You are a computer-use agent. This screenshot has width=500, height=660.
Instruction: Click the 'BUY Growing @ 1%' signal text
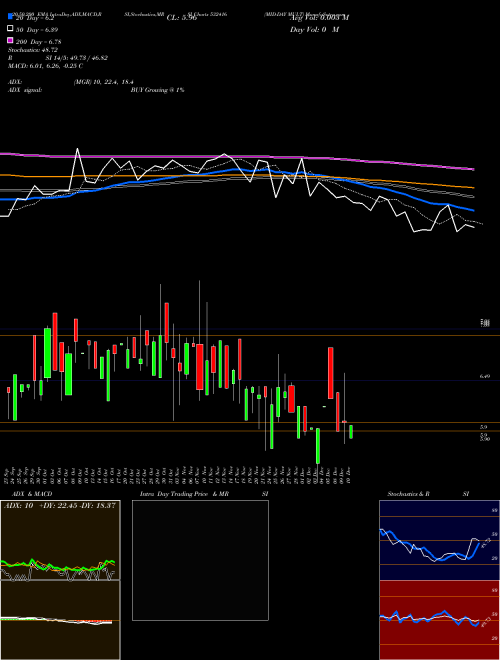point(157,90)
